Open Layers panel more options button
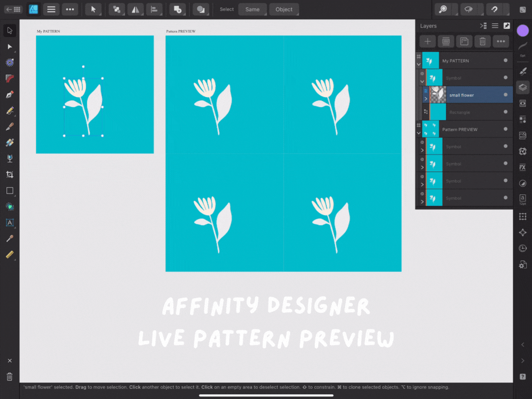 pyautogui.click(x=501, y=41)
